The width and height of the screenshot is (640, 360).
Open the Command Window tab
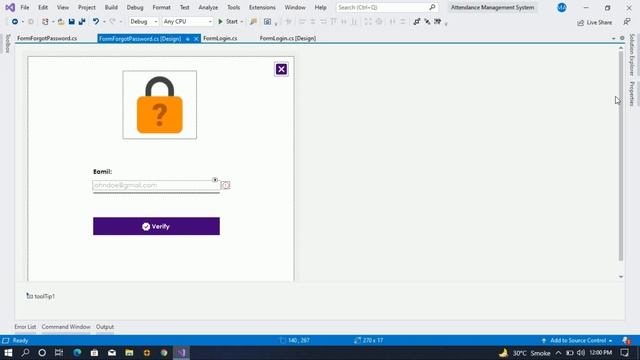click(66, 327)
